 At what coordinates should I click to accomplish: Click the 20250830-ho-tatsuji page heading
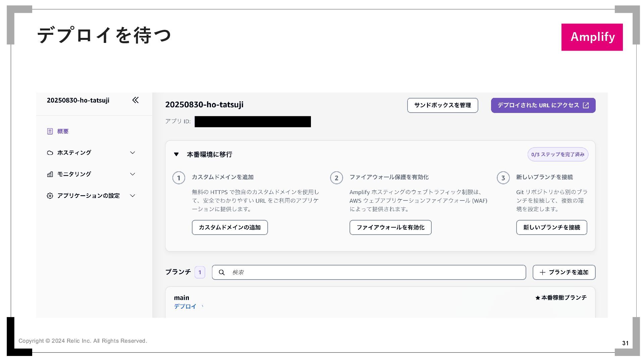pos(204,105)
